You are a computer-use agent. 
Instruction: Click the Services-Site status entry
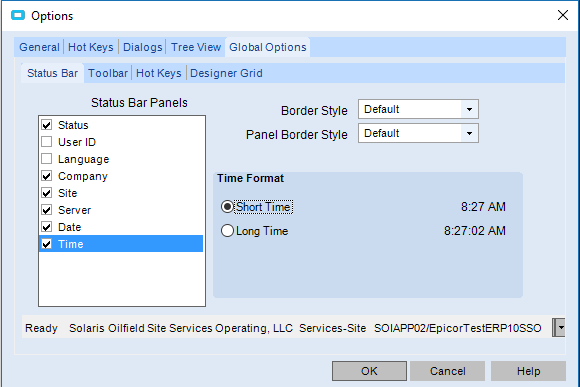coord(333,328)
